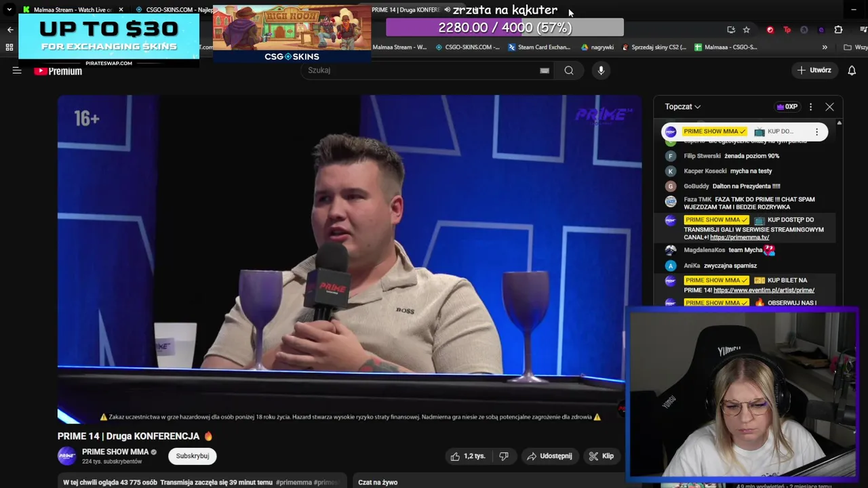The image size is (868, 488).
Task: Click the YouTube Premium logo
Action: click(58, 71)
